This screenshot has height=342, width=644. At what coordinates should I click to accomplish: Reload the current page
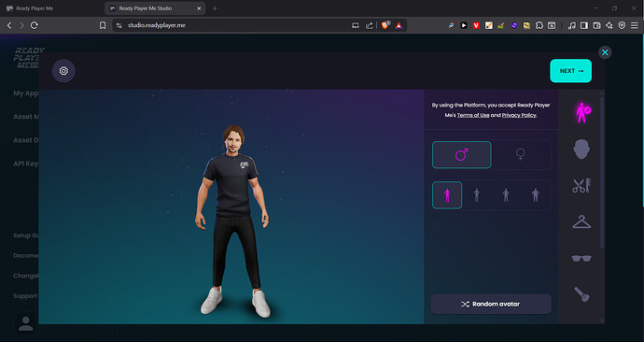pos(35,25)
